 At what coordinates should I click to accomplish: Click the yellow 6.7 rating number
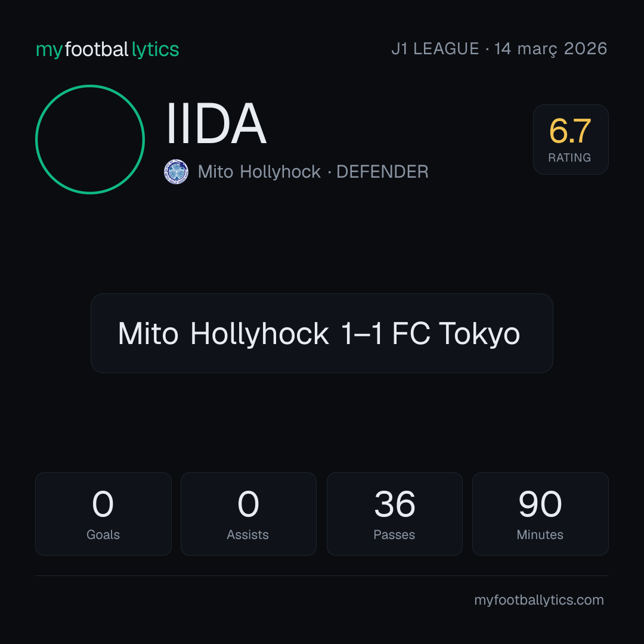tap(570, 131)
